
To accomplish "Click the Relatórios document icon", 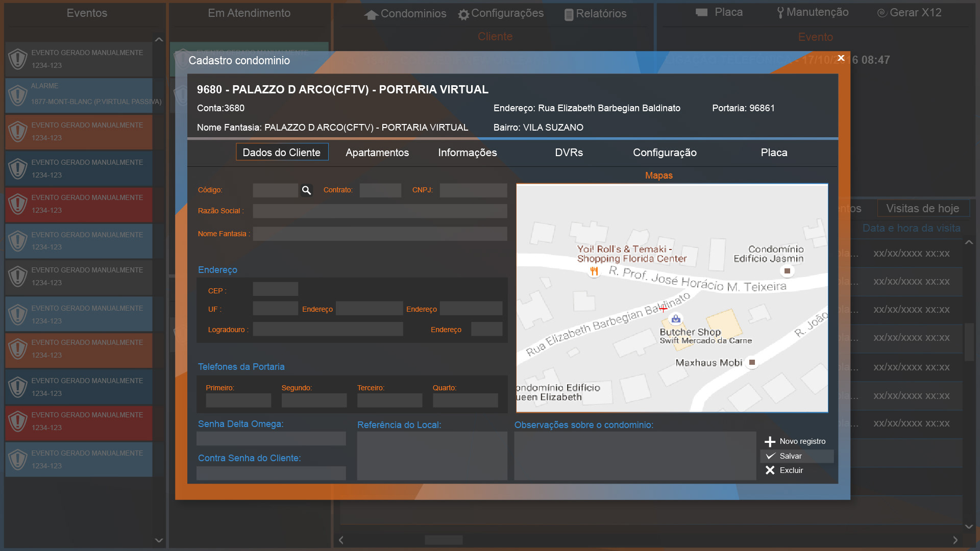I will (x=569, y=14).
